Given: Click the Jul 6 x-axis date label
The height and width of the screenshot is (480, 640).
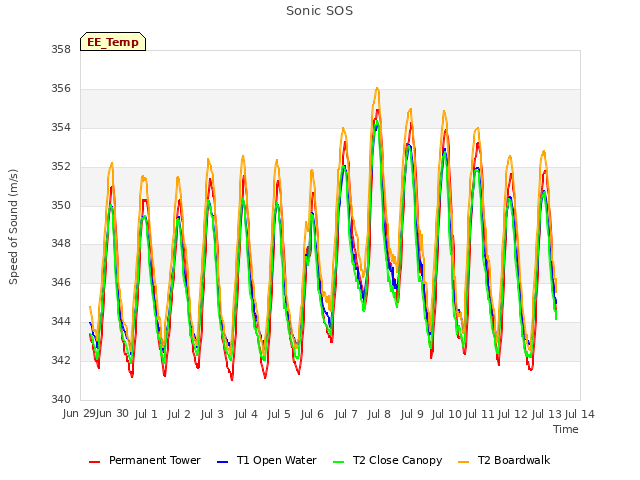Looking at the screenshot, I should coord(312,414).
